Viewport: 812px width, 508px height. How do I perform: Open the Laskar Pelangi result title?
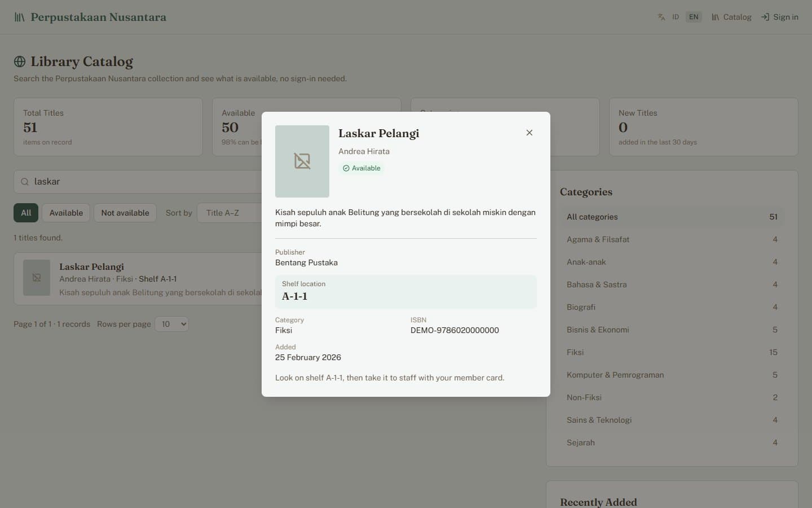(91, 266)
